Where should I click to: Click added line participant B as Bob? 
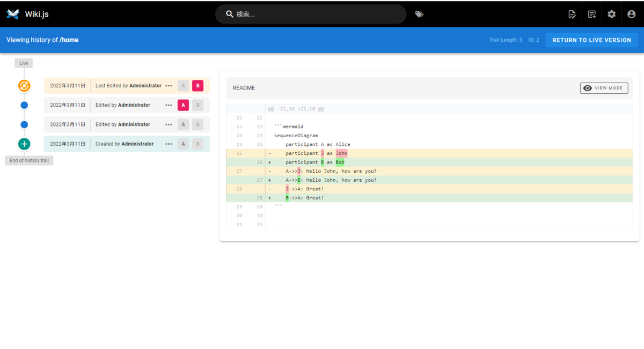pos(429,162)
